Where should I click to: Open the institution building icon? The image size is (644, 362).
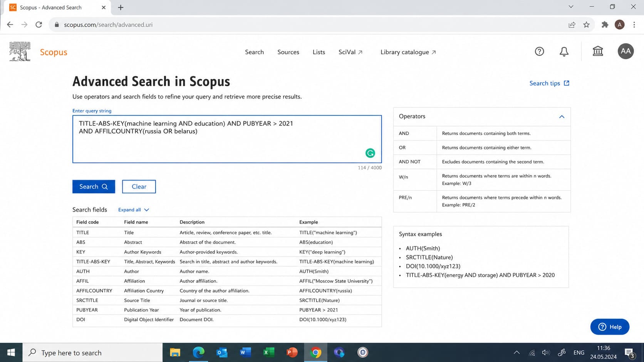[598, 51]
